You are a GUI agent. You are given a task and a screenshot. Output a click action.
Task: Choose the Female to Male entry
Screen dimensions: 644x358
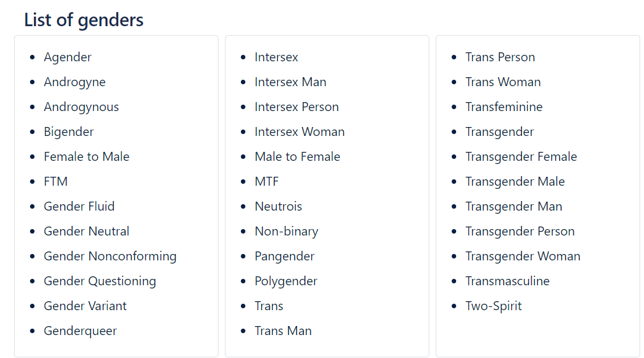pyautogui.click(x=87, y=156)
